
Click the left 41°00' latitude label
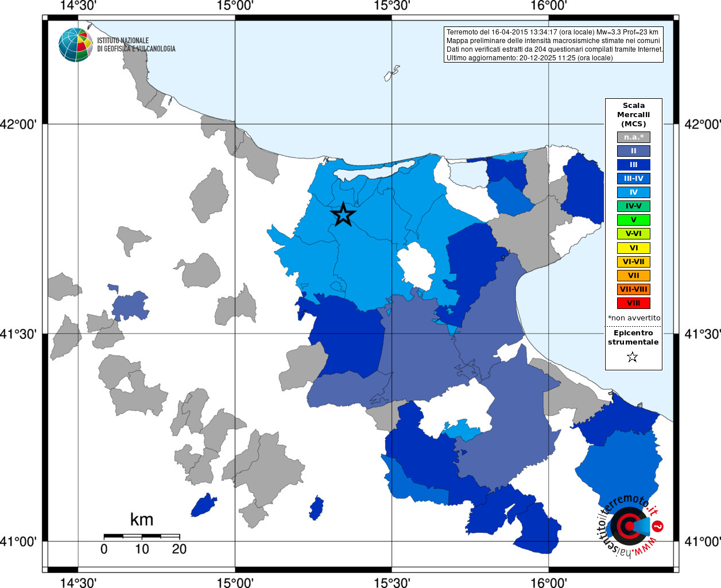(18, 541)
